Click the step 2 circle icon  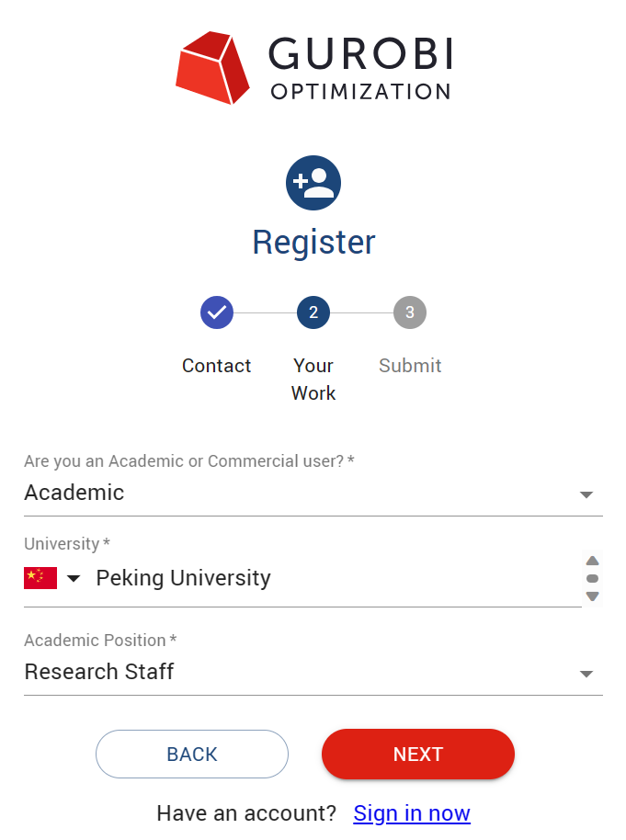click(313, 312)
